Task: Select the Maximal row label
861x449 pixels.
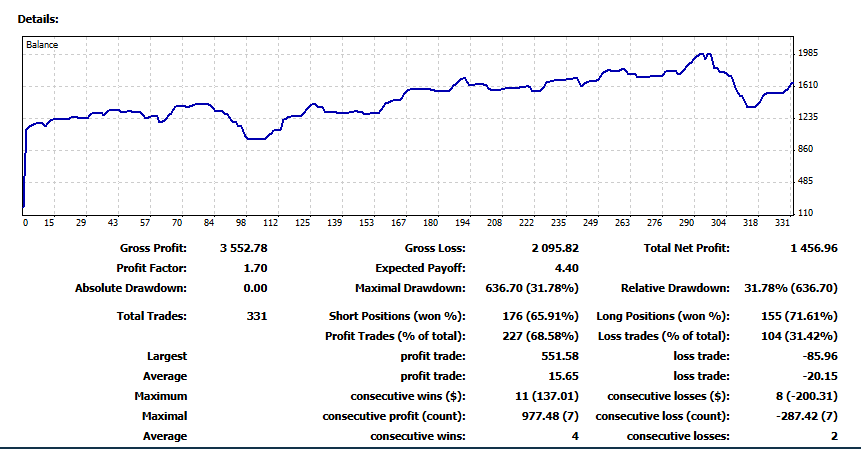Action: point(165,416)
